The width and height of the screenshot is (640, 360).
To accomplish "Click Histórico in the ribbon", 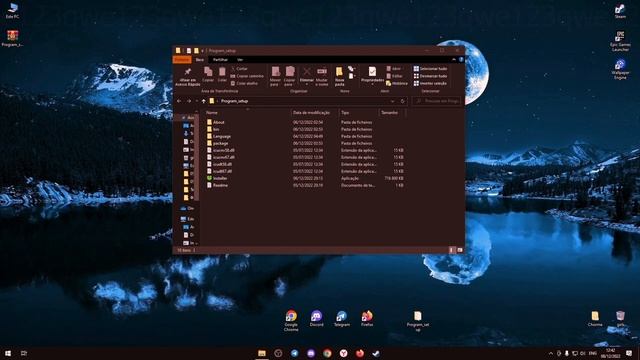I will point(397,83).
